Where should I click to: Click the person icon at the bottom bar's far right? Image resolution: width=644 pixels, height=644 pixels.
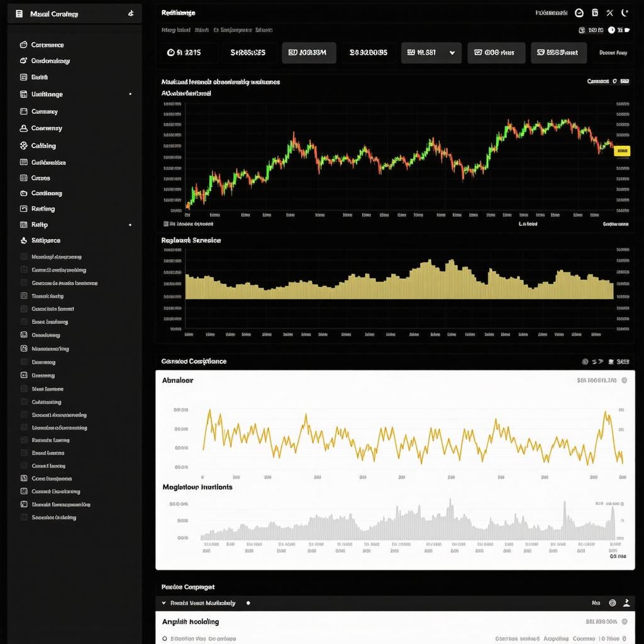[626, 602]
